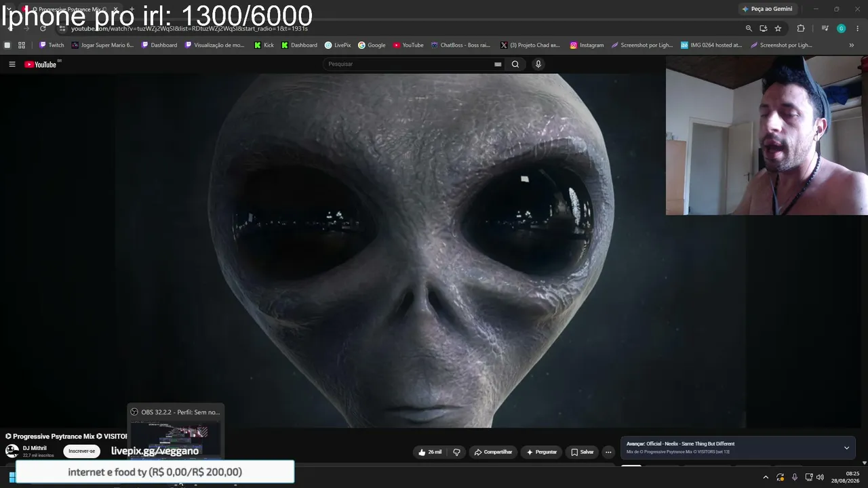Click the system tray microphone icon
Screen dimensions: 868x488
795,477
